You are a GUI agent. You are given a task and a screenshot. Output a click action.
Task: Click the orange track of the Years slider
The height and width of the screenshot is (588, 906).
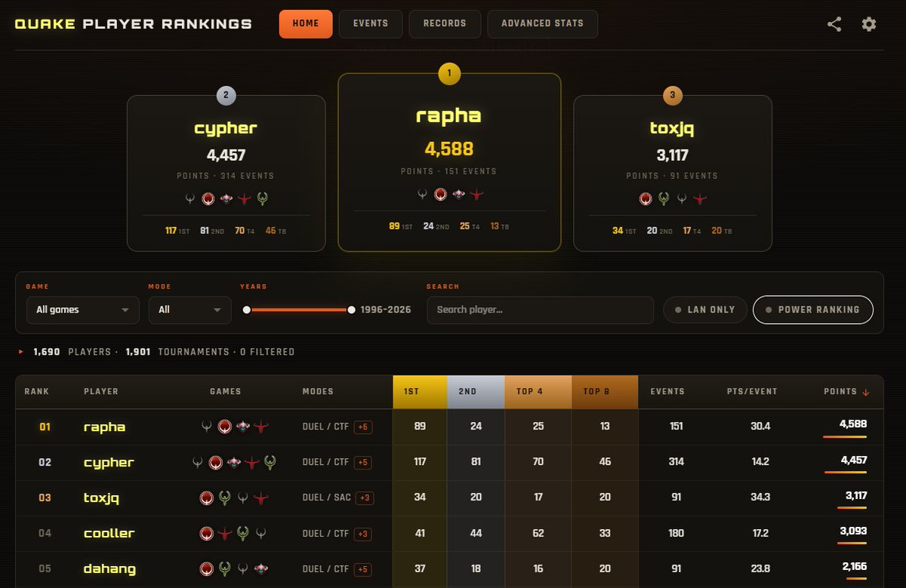pos(299,309)
